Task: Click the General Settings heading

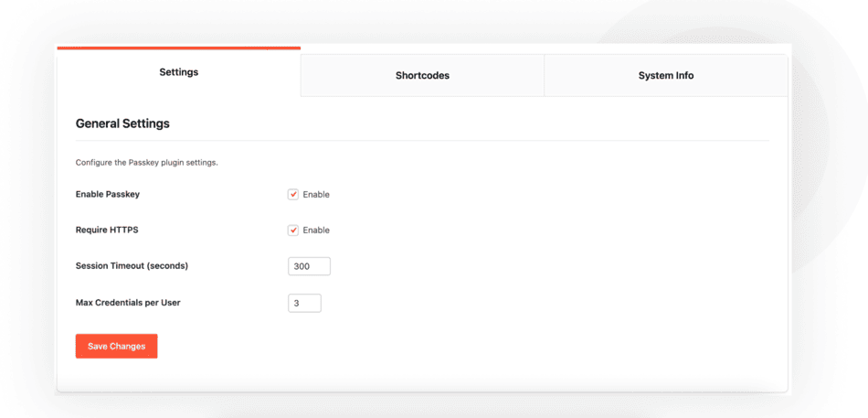Action: (122, 123)
